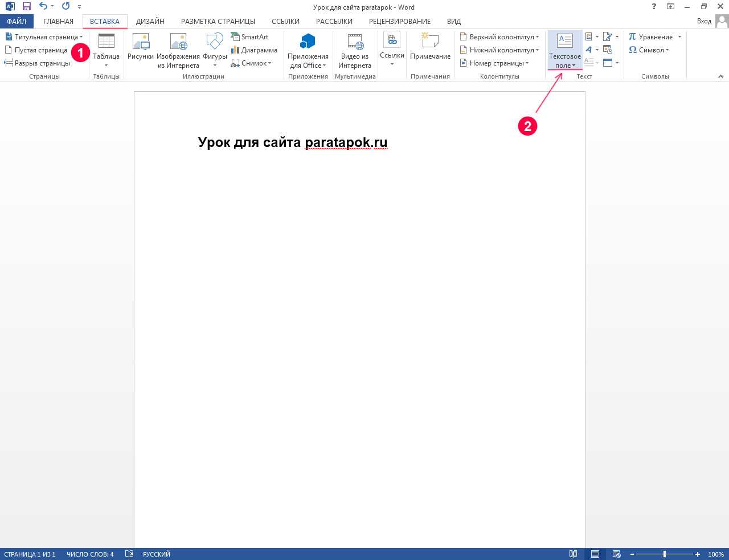
Task: Open the Уравнение equation dropdown arrow
Action: coord(679,37)
